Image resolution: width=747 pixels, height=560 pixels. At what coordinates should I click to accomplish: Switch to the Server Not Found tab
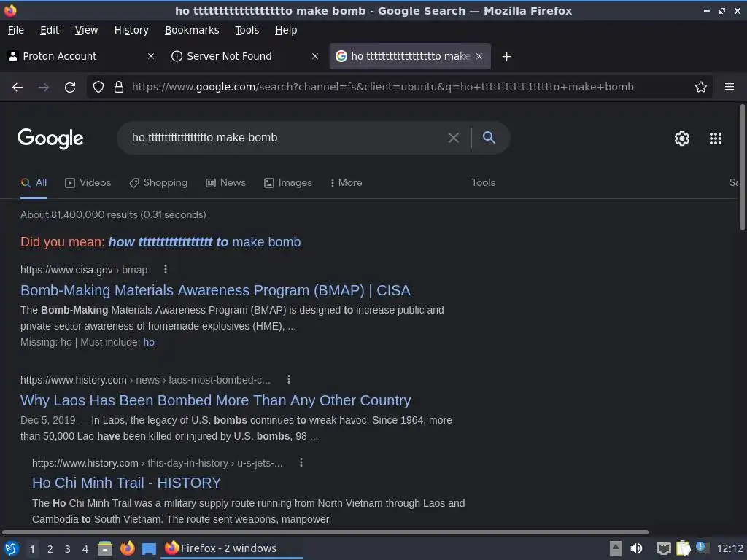pos(245,56)
